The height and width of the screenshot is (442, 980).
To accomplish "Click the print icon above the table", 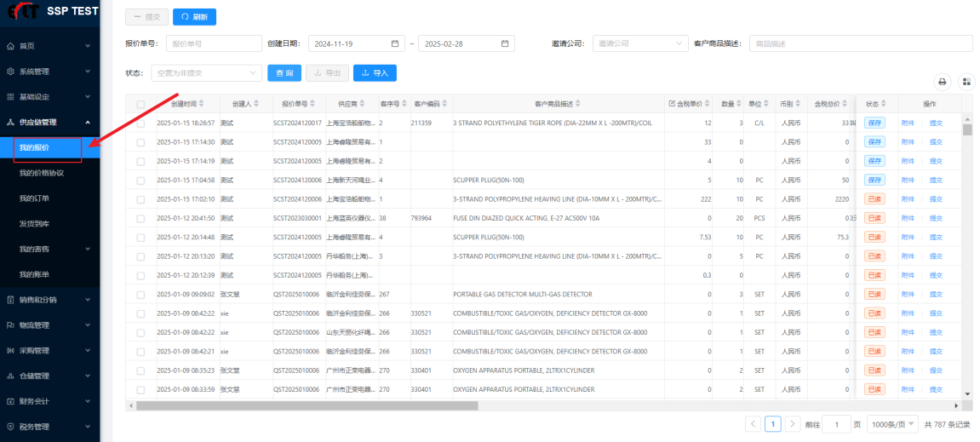I will pyautogui.click(x=943, y=82).
